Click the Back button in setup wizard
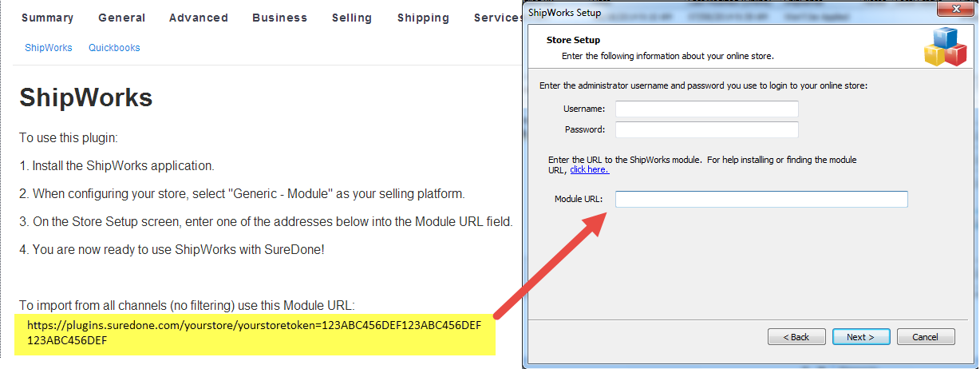Image resolution: width=980 pixels, height=369 pixels. (x=796, y=337)
